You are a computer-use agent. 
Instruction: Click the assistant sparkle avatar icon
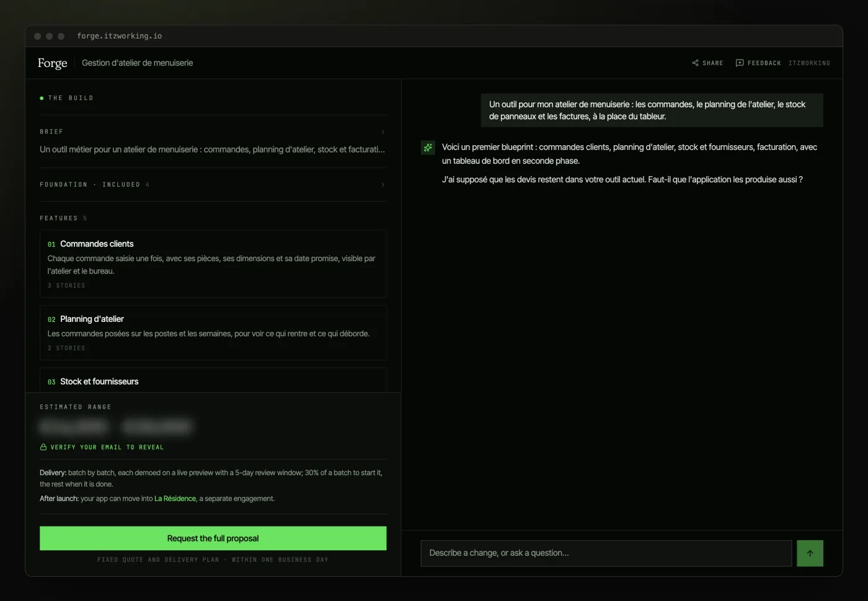(x=428, y=148)
